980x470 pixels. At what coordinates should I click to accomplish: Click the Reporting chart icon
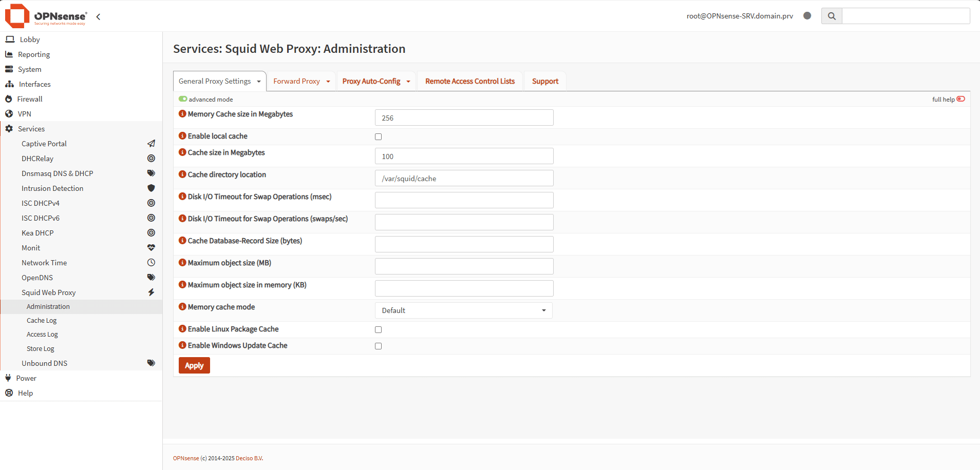click(9, 54)
